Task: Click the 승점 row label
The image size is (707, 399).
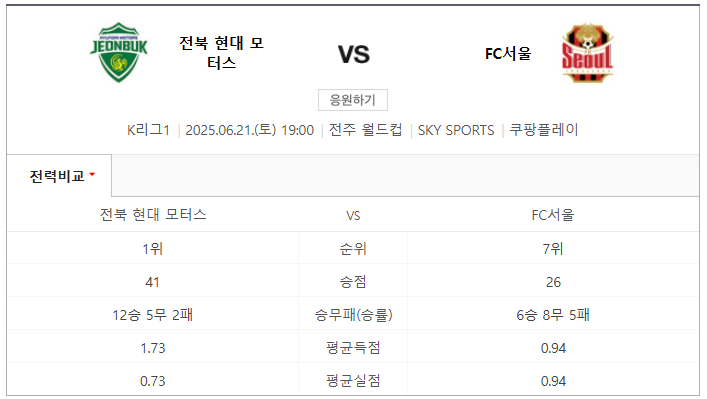Action: (x=353, y=282)
